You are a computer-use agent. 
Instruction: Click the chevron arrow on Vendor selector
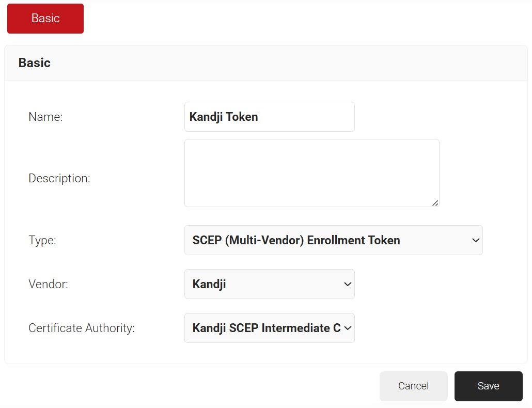click(x=348, y=284)
